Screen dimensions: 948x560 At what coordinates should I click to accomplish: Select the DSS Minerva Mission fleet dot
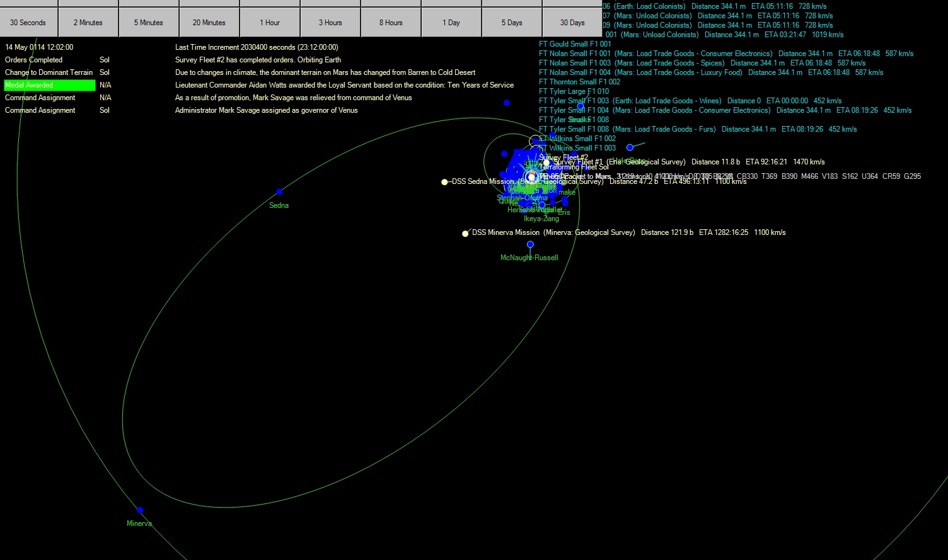click(465, 234)
